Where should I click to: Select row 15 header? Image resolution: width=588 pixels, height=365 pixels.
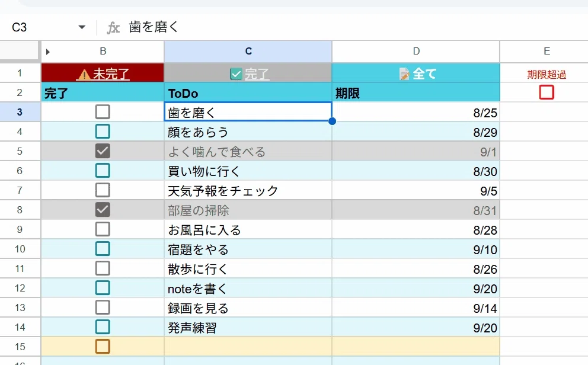(x=20, y=347)
